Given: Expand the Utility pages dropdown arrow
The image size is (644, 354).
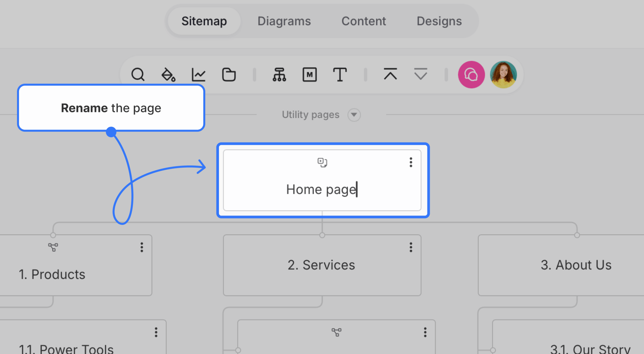Looking at the screenshot, I should coord(354,115).
